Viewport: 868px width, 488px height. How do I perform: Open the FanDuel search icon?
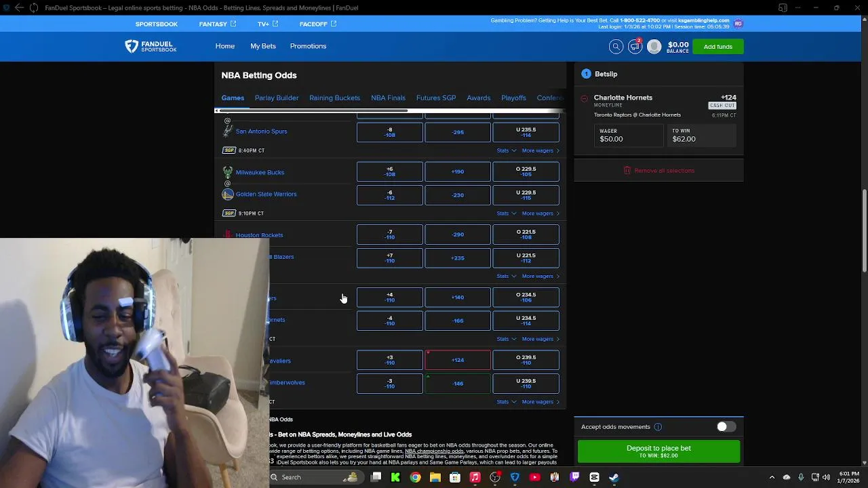pos(616,46)
